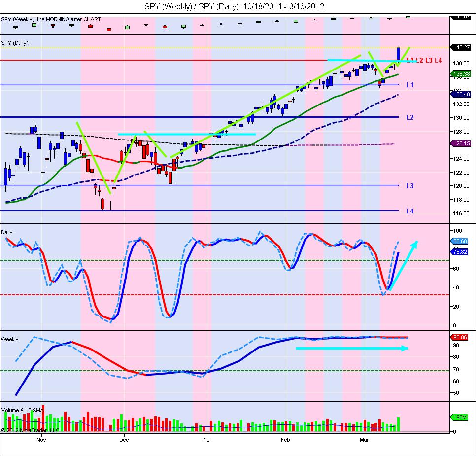Click the dark blue 133.40 price marker
Screen dimensions: 476x456
pyautogui.click(x=461, y=94)
